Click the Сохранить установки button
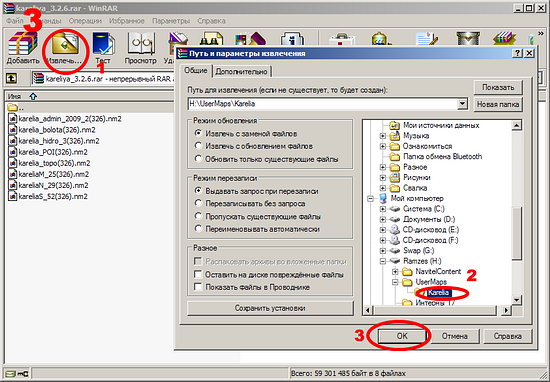Viewport: 550px width, 382px height. tap(270, 308)
